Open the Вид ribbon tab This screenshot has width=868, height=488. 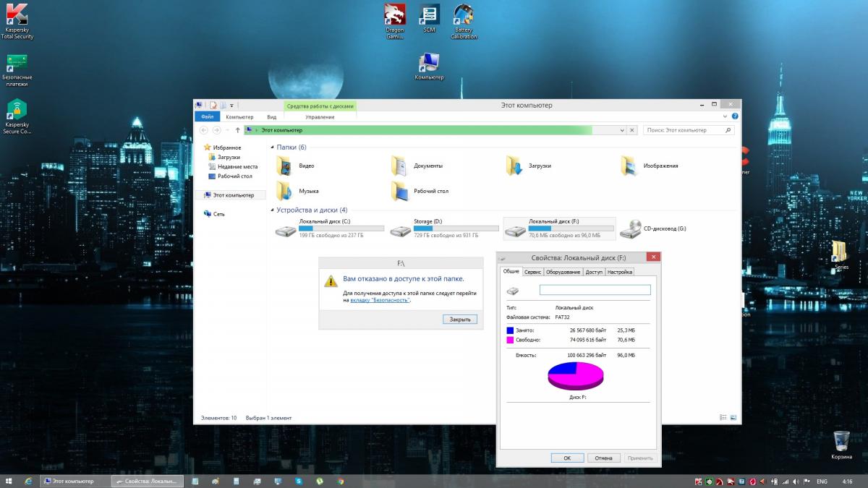[x=271, y=117]
